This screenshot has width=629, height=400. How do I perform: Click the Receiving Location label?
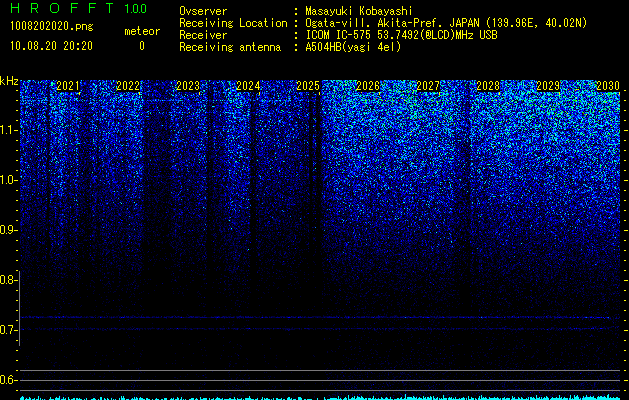click(x=233, y=23)
